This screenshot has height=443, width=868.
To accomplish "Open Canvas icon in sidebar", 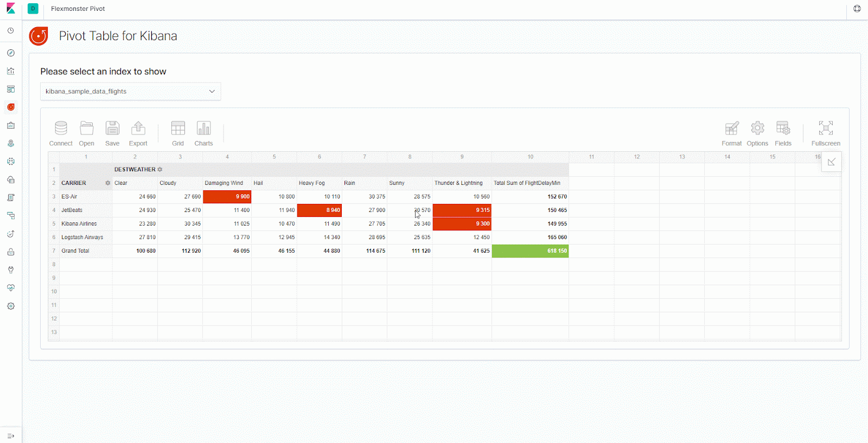I will point(11,125).
